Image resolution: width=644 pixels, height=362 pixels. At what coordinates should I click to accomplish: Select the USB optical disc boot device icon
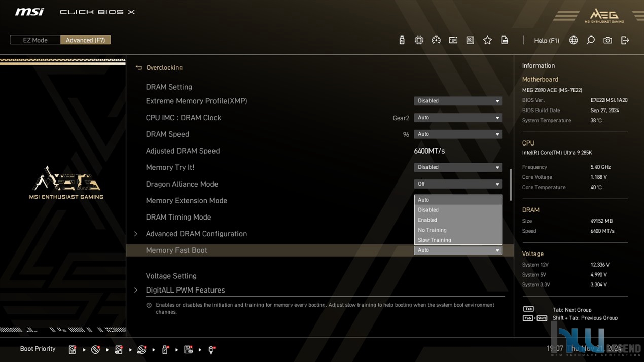pos(142,349)
